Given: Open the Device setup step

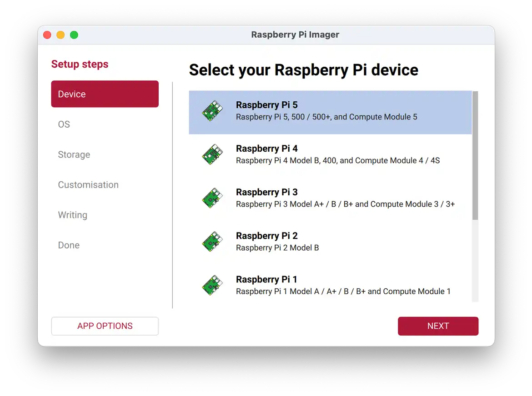Looking at the screenshot, I should 105,94.
